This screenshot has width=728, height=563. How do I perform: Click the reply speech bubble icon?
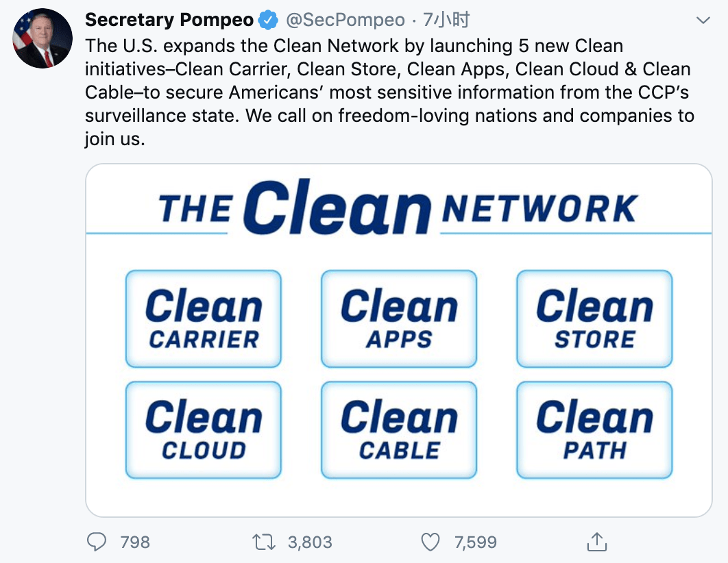pos(97,542)
